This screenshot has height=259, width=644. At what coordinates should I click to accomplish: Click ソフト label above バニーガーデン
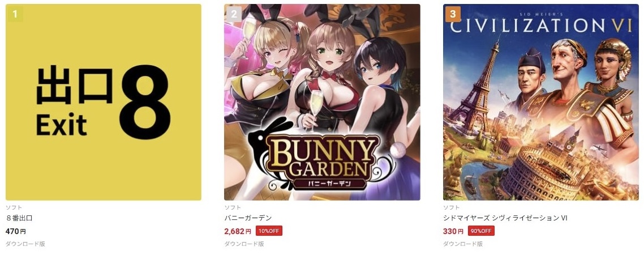[233, 207]
